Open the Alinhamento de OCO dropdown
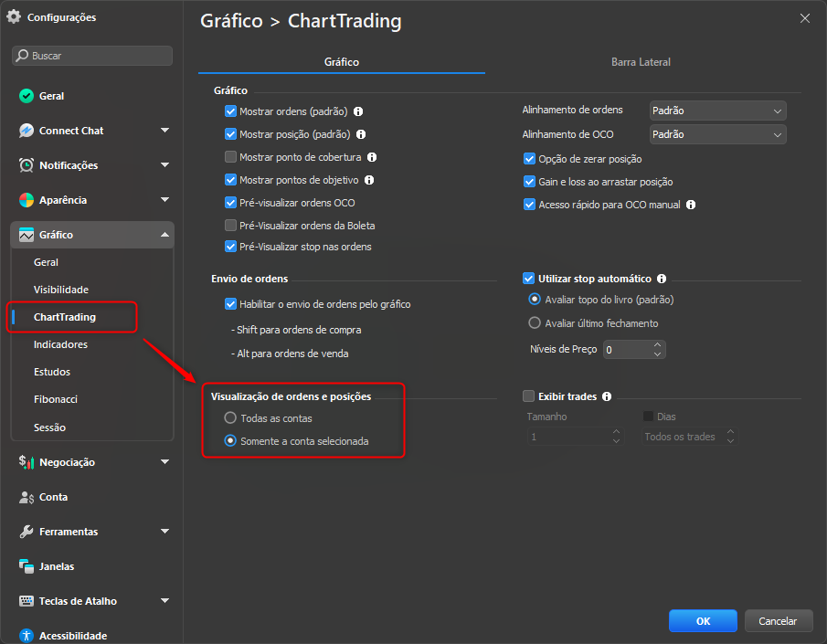This screenshot has height=644, width=827. 718,134
